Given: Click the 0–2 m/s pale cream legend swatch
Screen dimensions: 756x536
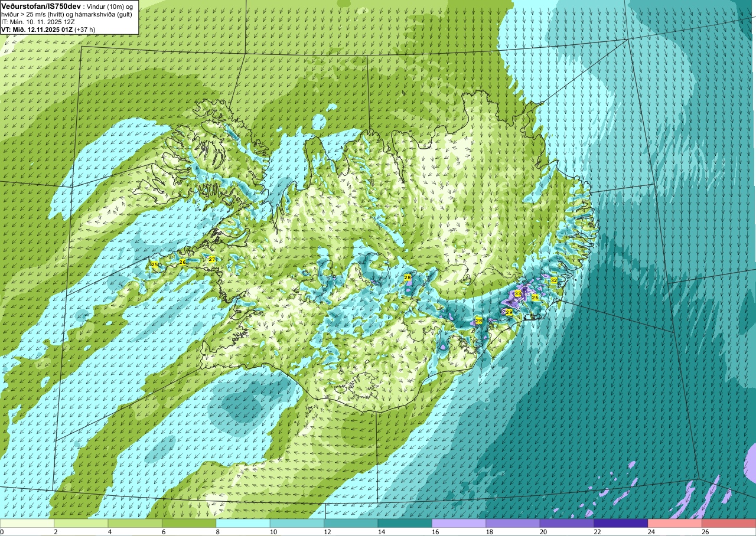Looking at the screenshot, I should click(27, 523).
